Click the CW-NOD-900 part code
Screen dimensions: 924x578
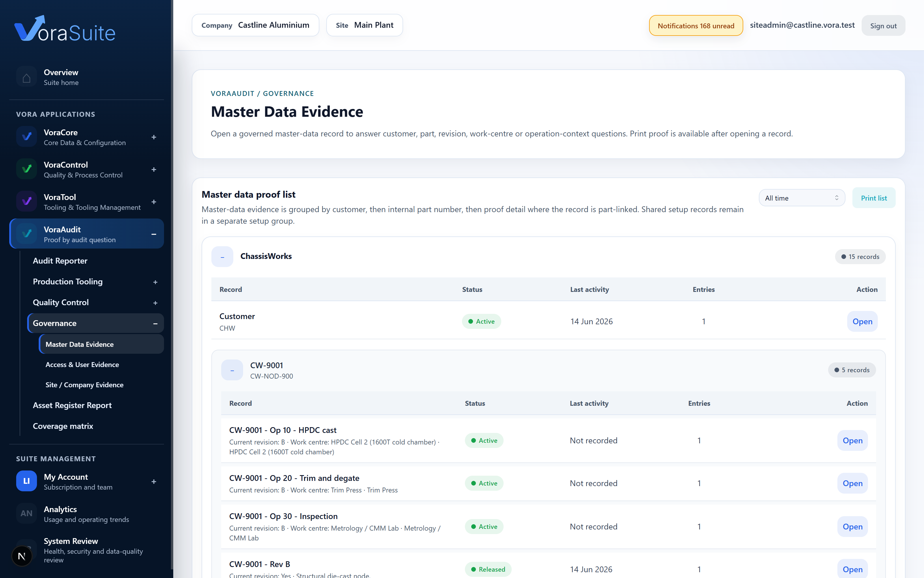coord(271,376)
